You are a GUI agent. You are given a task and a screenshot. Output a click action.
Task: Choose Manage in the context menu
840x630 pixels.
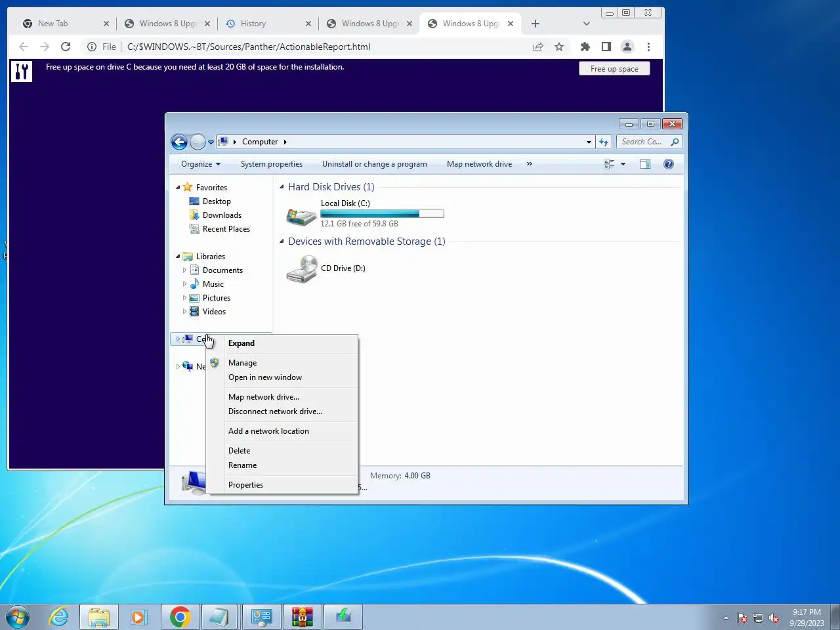(282, 363)
